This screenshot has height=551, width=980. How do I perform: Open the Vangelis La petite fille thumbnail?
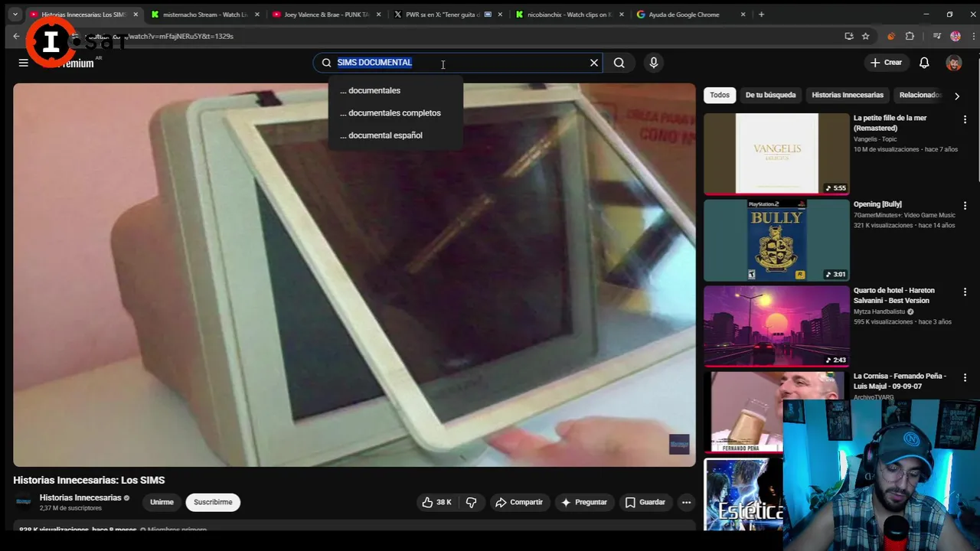(776, 153)
